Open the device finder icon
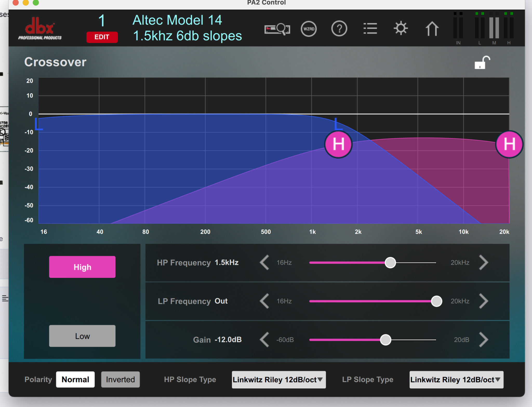This screenshot has height=407, width=532. pyautogui.click(x=277, y=29)
